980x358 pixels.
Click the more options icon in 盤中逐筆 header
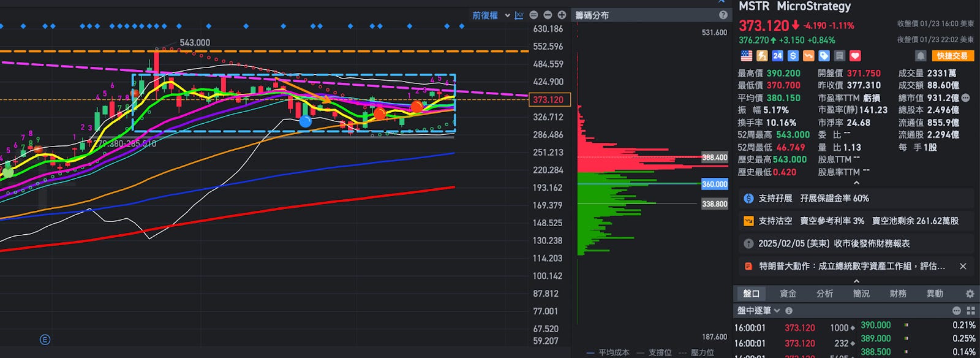point(957,311)
